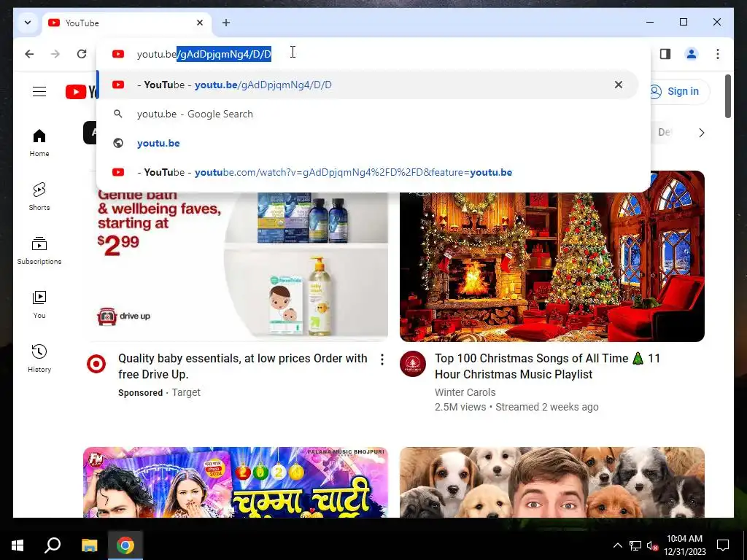Open the puppies video thumbnail

click(x=552, y=483)
